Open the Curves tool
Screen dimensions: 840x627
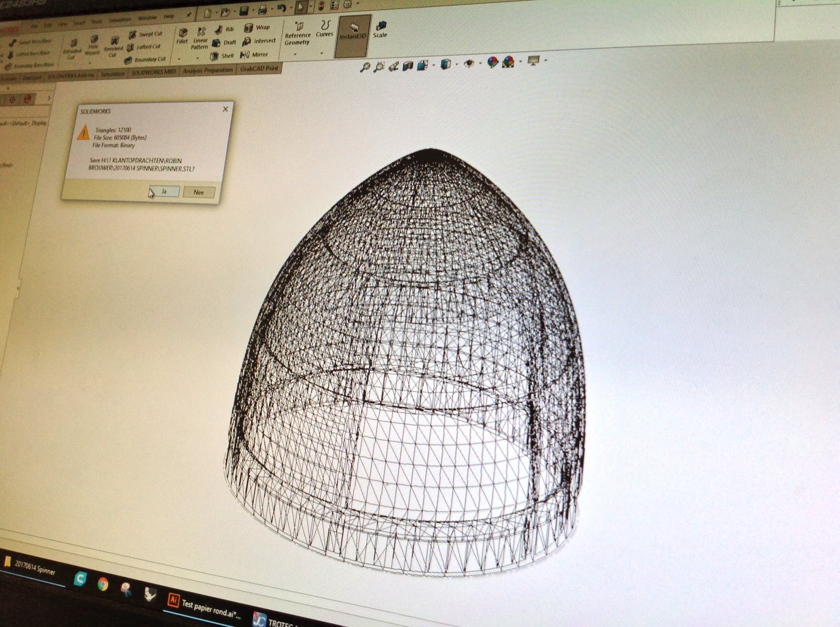coord(325,29)
